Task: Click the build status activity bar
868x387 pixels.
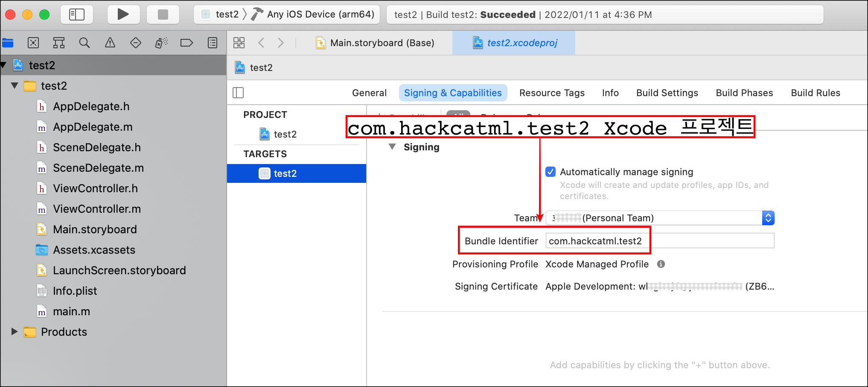Action: click(x=605, y=15)
